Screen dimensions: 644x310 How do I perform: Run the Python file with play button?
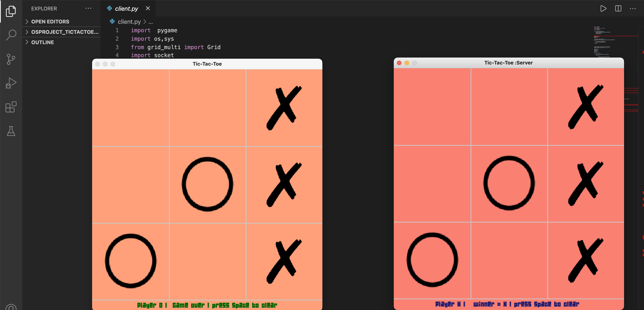(x=603, y=8)
